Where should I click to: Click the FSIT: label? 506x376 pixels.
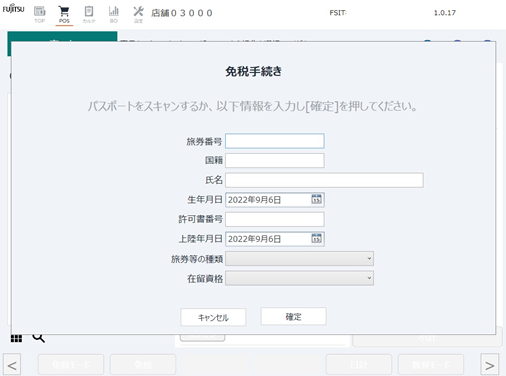(x=338, y=13)
